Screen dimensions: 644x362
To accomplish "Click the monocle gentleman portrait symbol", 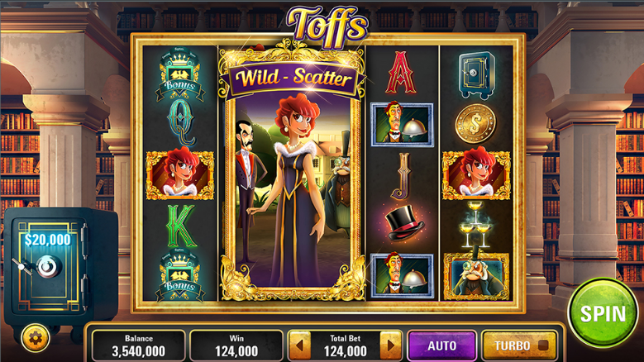I will [x=476, y=276].
